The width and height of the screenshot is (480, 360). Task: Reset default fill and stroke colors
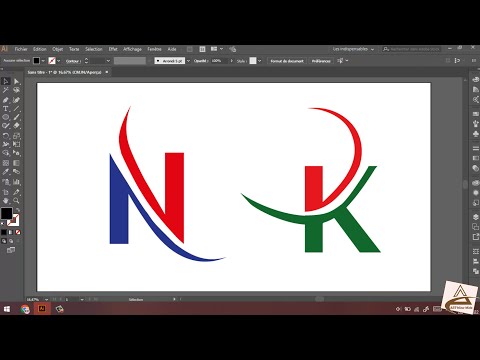(3, 223)
